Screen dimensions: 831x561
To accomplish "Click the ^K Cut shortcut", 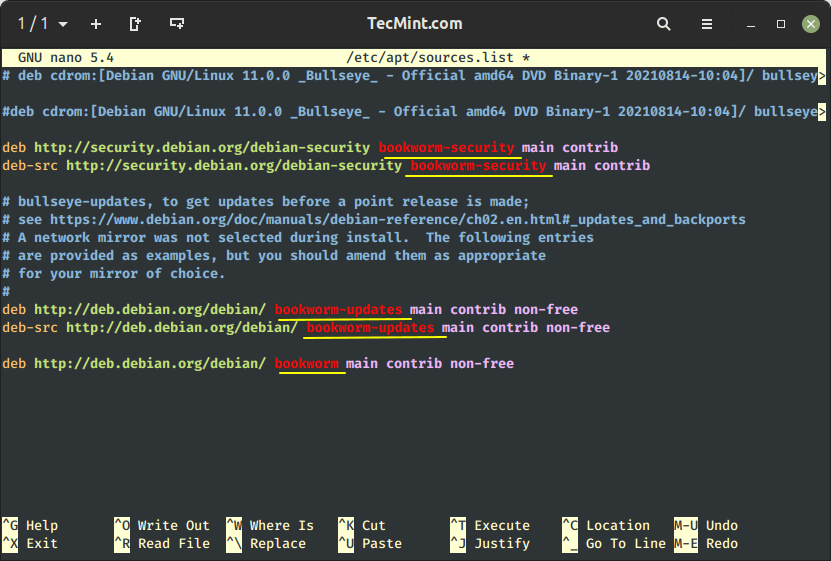I will click(x=362, y=525).
